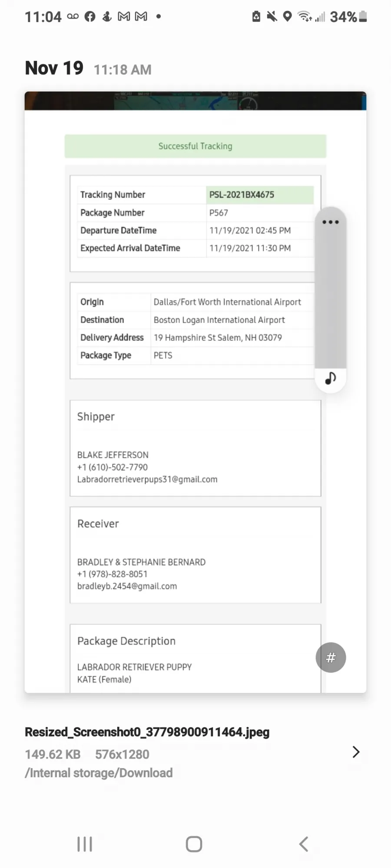Tap the battery indicator showing 34%
The width and height of the screenshot is (391, 868).
[x=348, y=16]
